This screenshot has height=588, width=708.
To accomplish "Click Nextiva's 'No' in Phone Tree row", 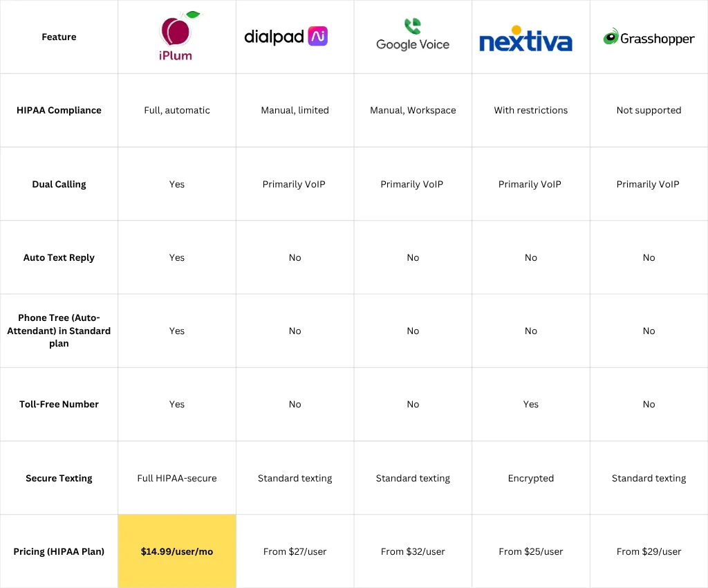I will pyautogui.click(x=530, y=331).
